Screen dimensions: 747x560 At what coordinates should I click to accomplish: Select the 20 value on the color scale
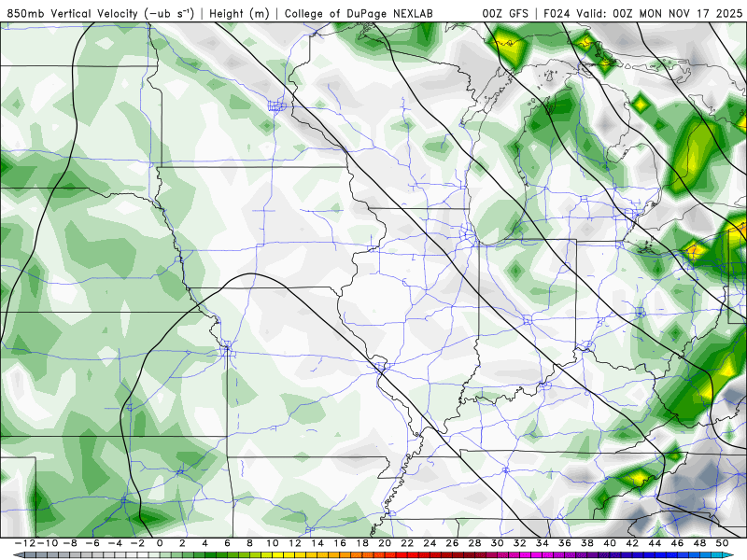point(385,543)
